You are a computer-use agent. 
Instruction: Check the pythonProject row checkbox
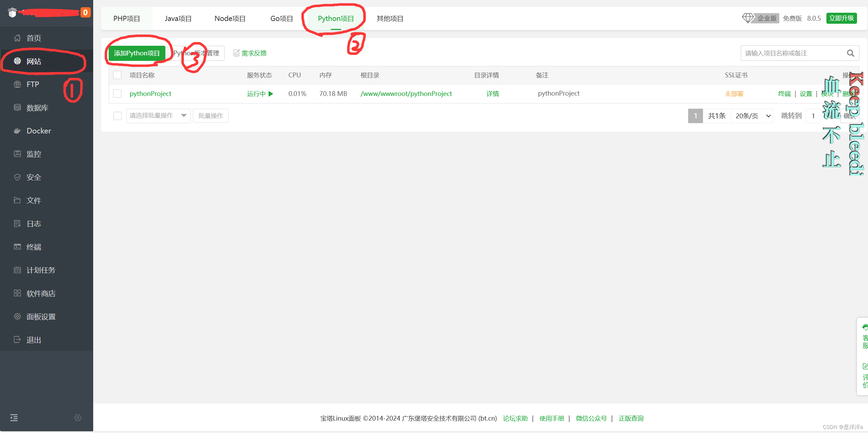[x=118, y=94]
